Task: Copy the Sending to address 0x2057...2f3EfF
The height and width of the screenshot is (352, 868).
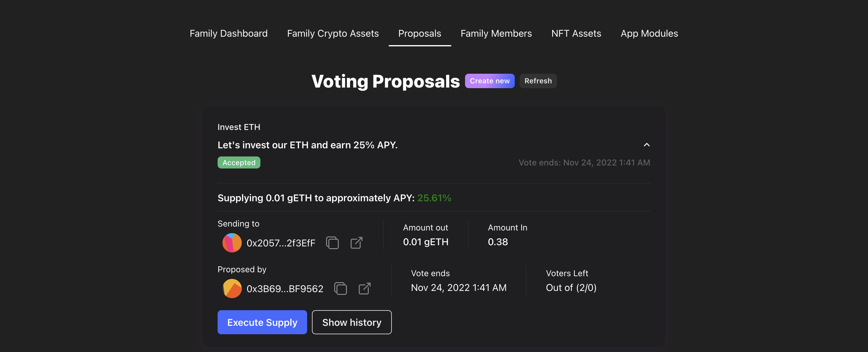Action: (x=332, y=242)
